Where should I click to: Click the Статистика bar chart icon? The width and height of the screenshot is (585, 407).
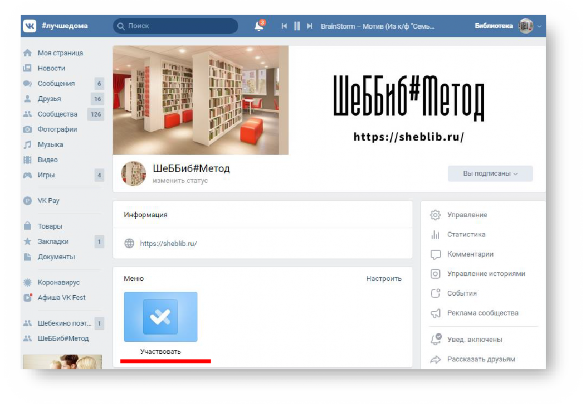[x=435, y=235]
